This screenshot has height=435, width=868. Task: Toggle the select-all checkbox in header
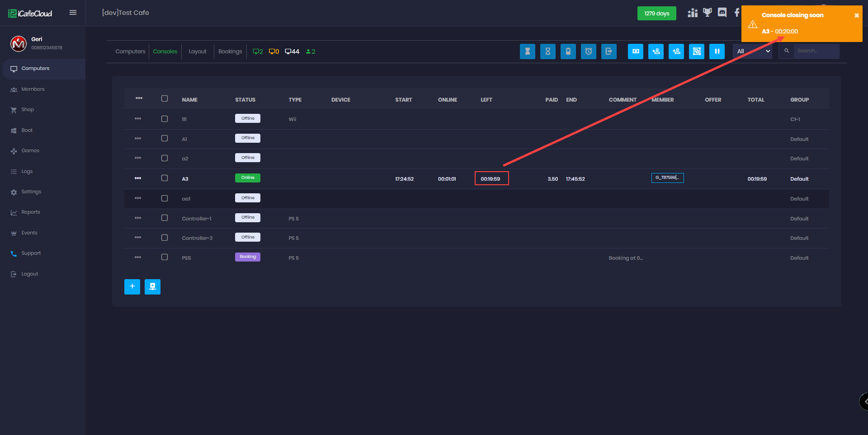(x=165, y=98)
